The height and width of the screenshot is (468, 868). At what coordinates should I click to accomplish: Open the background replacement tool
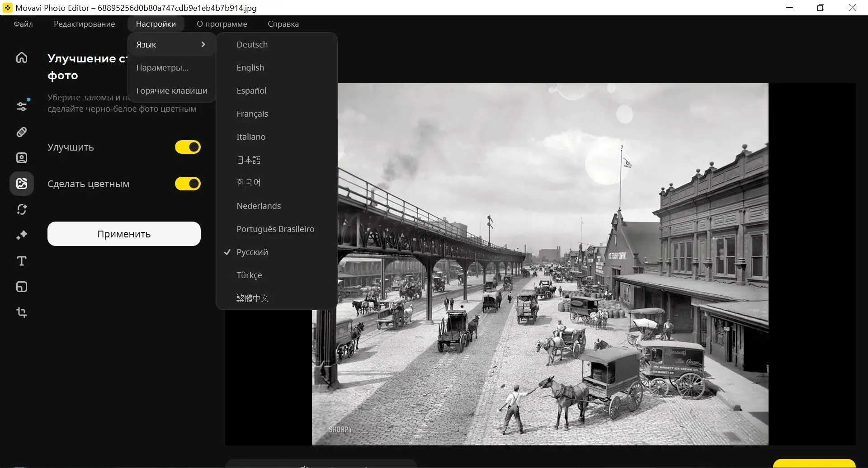(x=22, y=209)
